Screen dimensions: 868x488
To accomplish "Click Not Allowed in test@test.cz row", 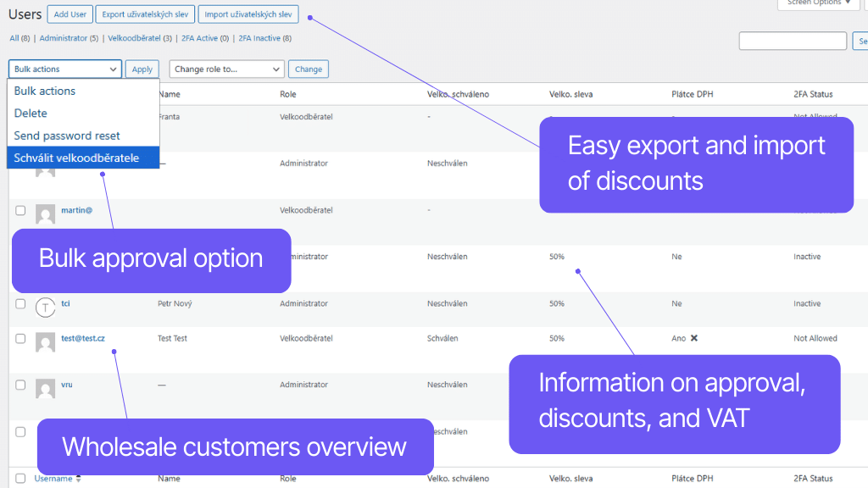I will pyautogui.click(x=815, y=338).
